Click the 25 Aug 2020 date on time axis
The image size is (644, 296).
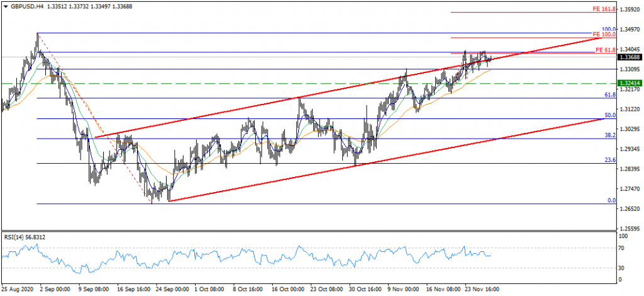click(x=17, y=290)
